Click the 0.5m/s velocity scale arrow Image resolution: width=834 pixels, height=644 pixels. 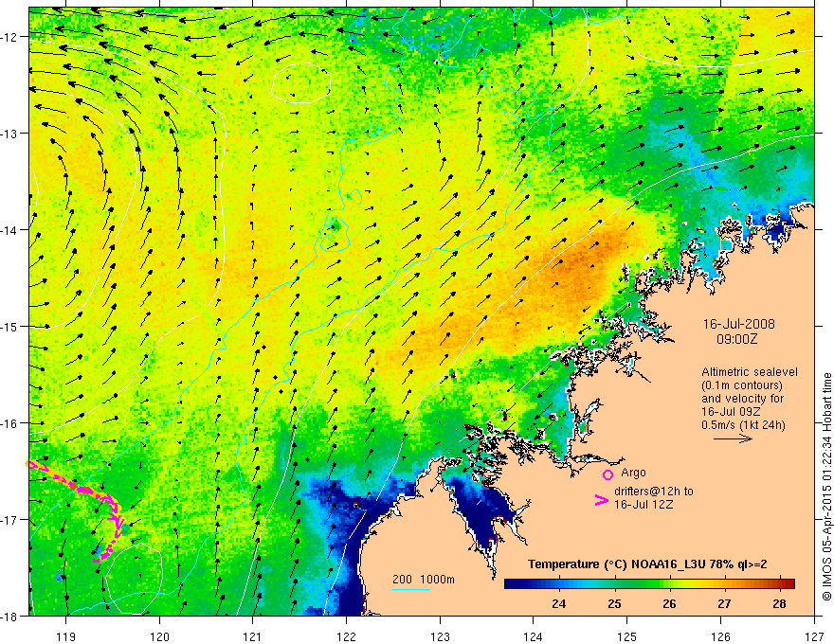[733, 438]
